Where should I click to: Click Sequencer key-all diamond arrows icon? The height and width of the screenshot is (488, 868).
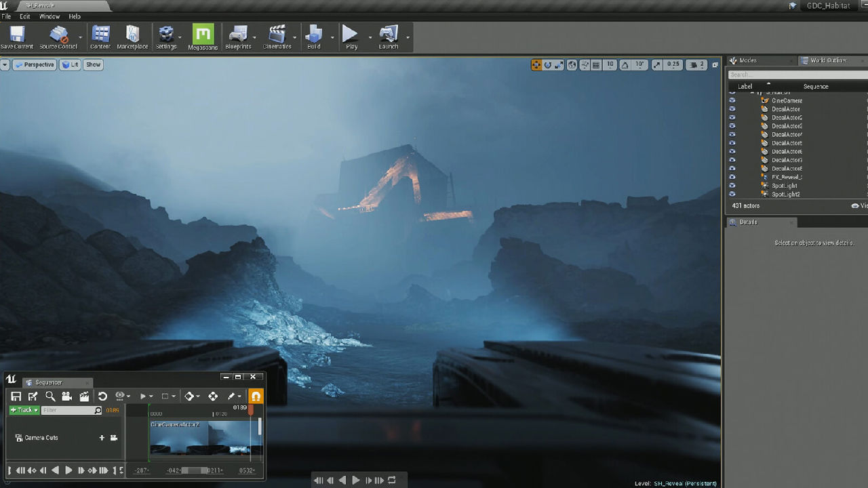(x=213, y=396)
